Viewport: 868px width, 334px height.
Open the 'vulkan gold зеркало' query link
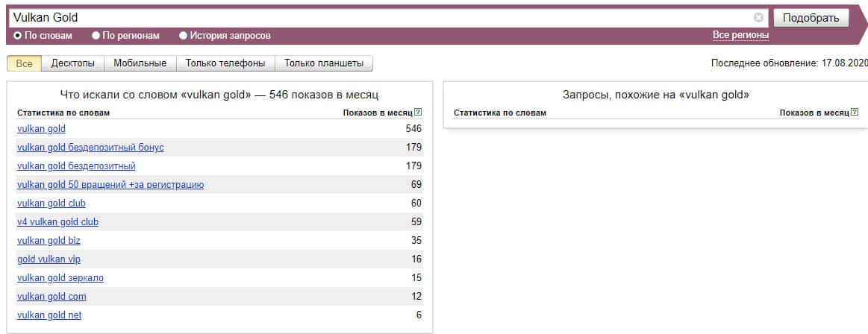click(60, 278)
